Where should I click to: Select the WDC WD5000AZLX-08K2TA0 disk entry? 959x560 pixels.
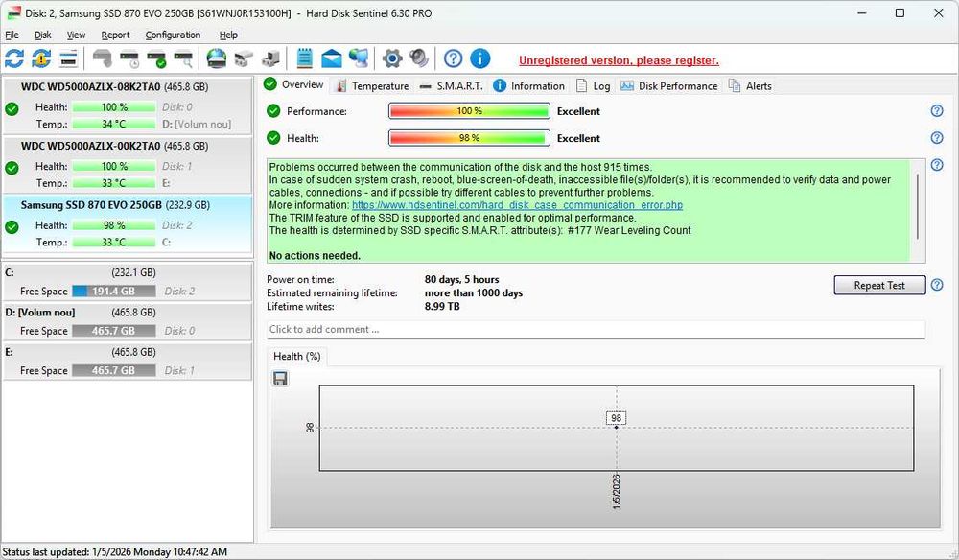point(128,105)
